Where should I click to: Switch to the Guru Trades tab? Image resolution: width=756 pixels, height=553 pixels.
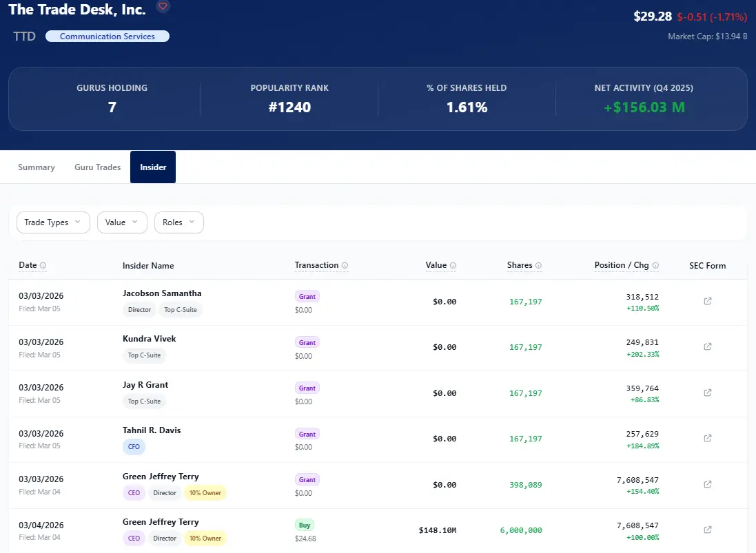click(x=97, y=167)
